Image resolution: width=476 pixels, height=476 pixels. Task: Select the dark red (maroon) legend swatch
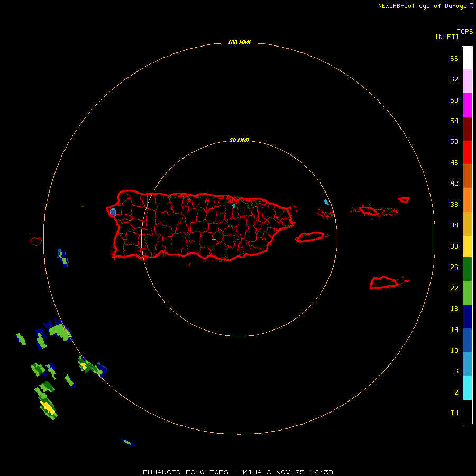467,129
